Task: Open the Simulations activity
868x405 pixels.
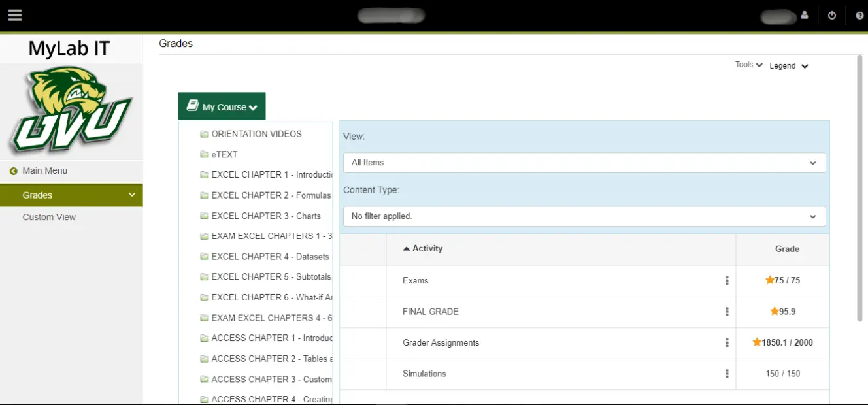Action: tap(425, 374)
